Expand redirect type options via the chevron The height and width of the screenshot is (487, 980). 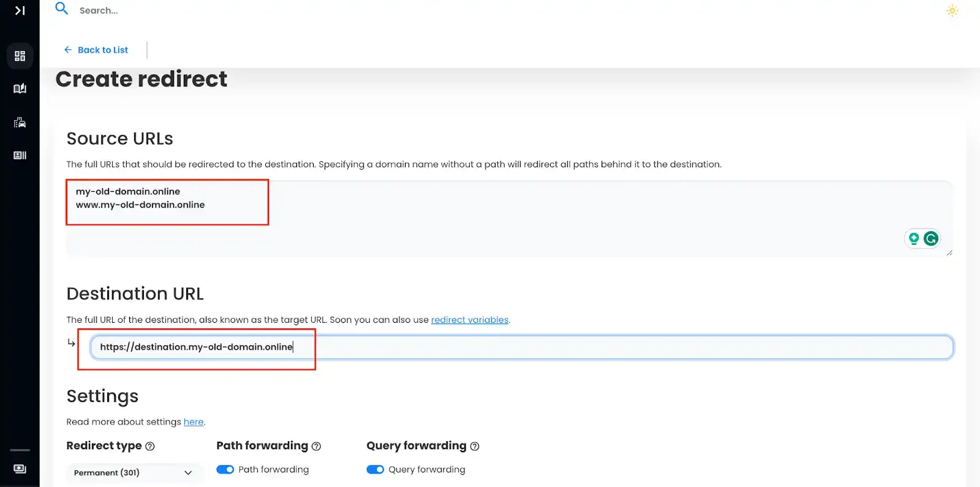coord(188,472)
